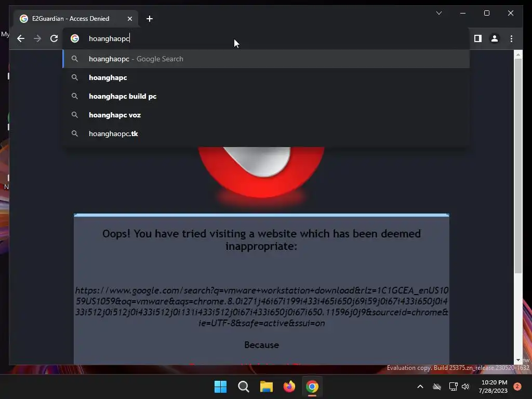
Task: Open the volume control in the tray
Action: click(x=465, y=387)
